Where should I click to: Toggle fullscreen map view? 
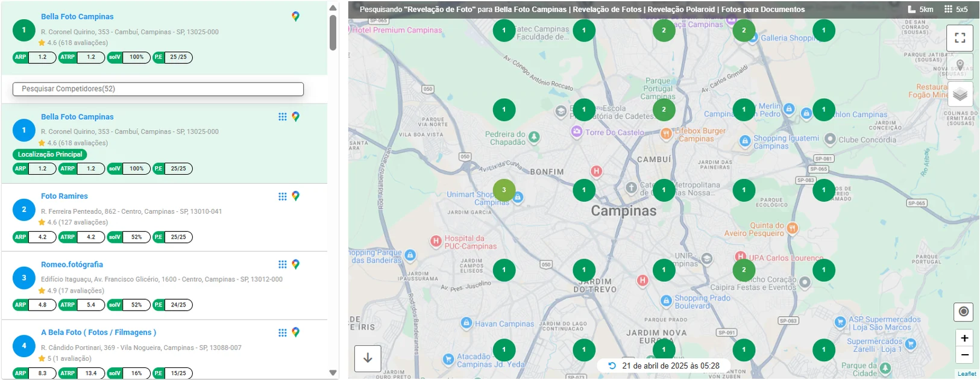pos(960,38)
